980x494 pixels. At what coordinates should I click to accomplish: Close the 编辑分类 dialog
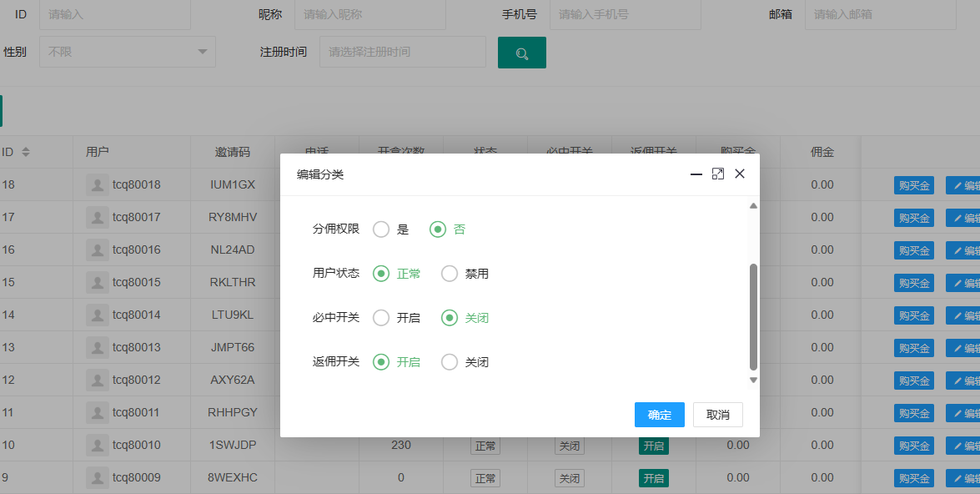740,174
